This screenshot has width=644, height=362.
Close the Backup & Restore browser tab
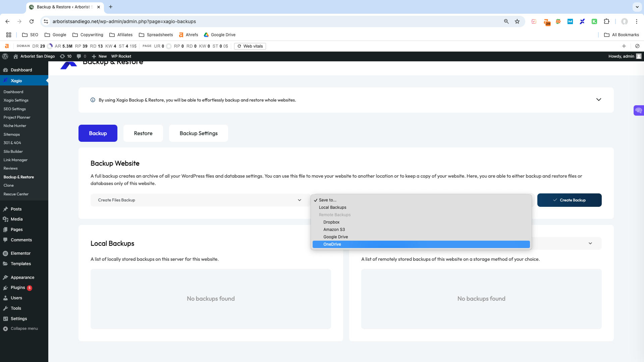click(x=99, y=7)
